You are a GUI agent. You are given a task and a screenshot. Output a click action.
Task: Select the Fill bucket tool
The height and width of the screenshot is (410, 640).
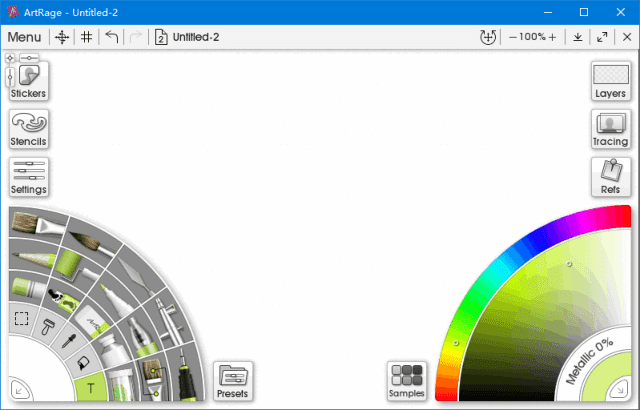84,361
